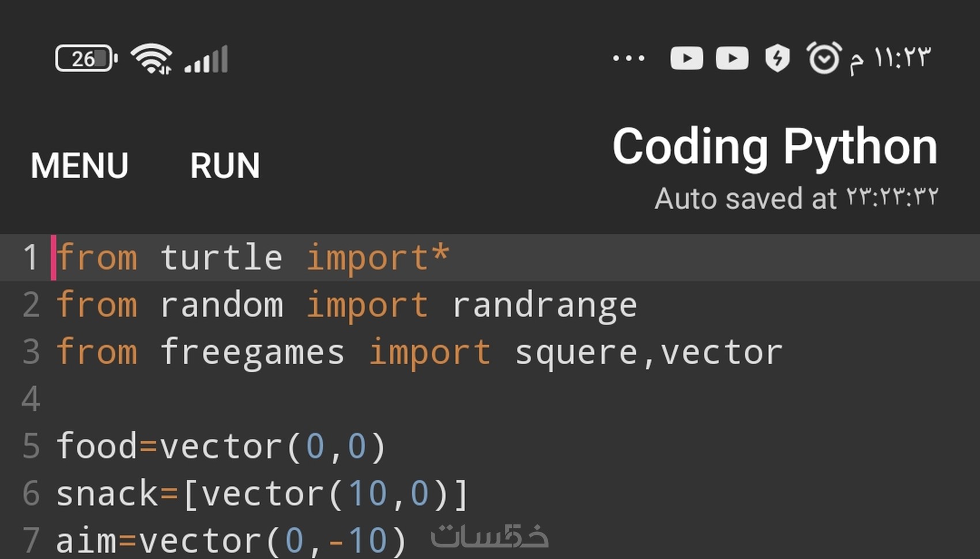Select line number 4 in the gutter
Screen dimensions: 980x559
pos(31,399)
